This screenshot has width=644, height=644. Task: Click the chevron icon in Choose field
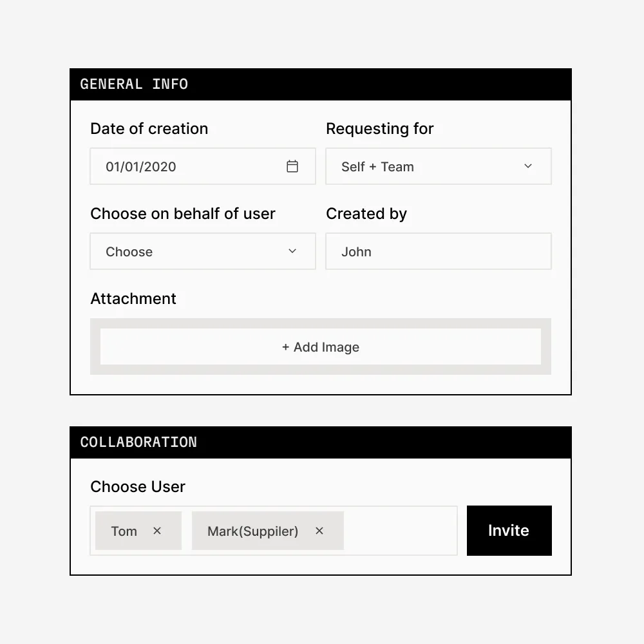(292, 251)
